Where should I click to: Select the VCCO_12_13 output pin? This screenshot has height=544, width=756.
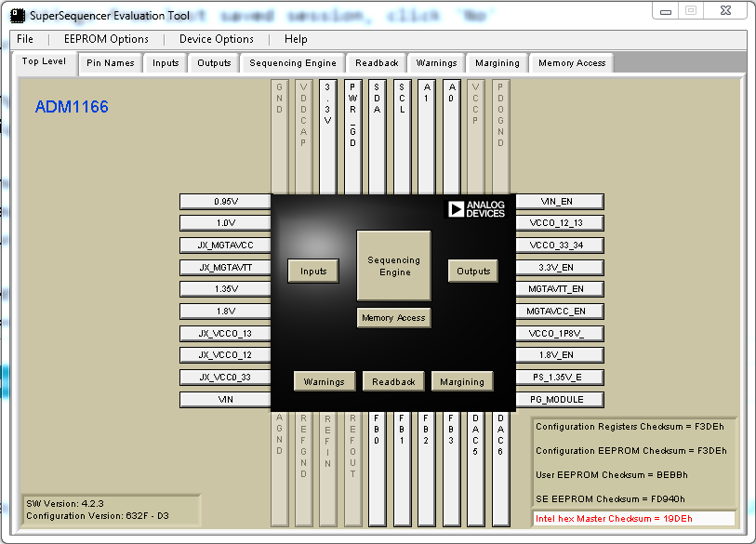(x=559, y=223)
